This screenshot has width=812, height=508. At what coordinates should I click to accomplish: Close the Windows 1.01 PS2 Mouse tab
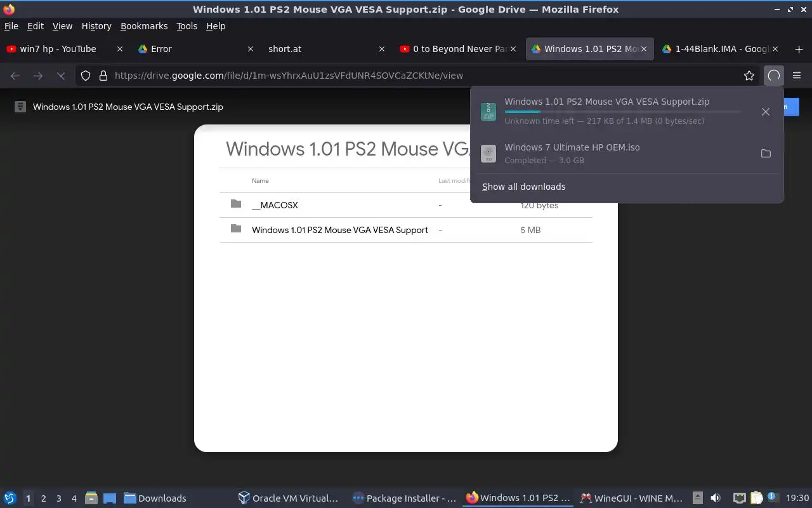(644, 49)
